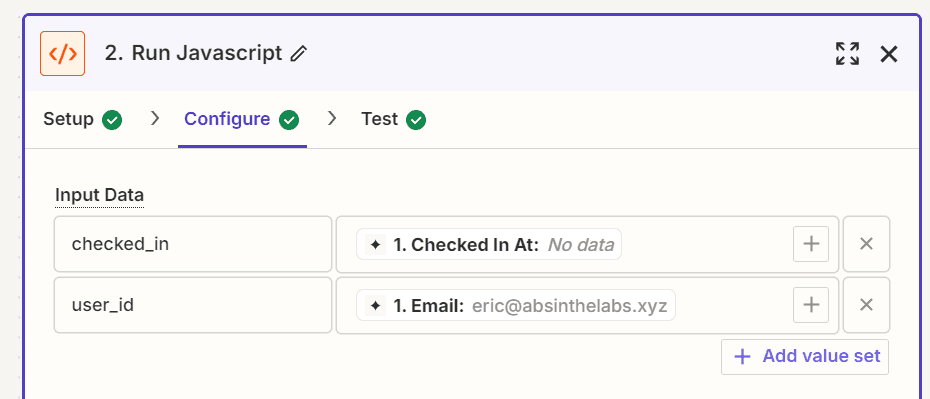This screenshot has width=930, height=399.
Task: Click chevron between Setup and Configure
Action: coord(155,119)
